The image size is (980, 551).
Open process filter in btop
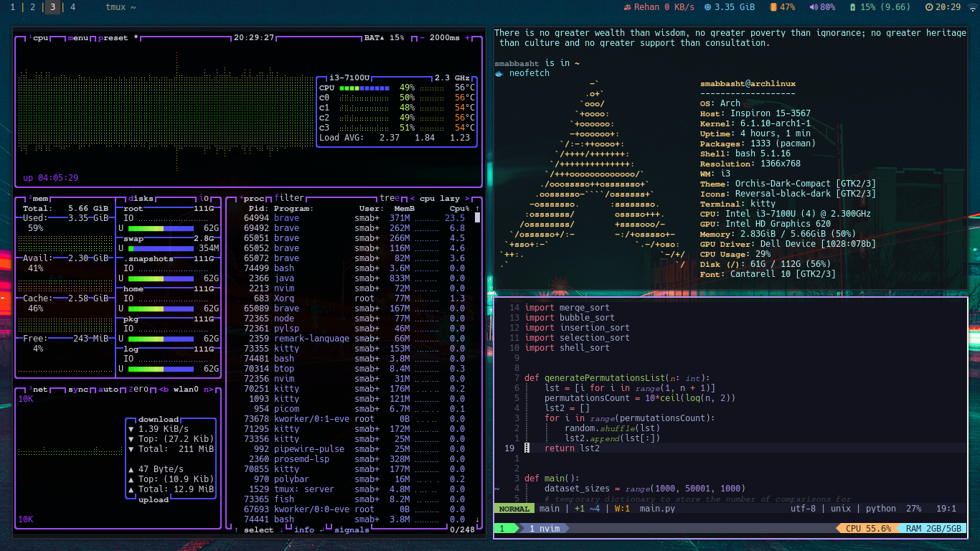289,199
